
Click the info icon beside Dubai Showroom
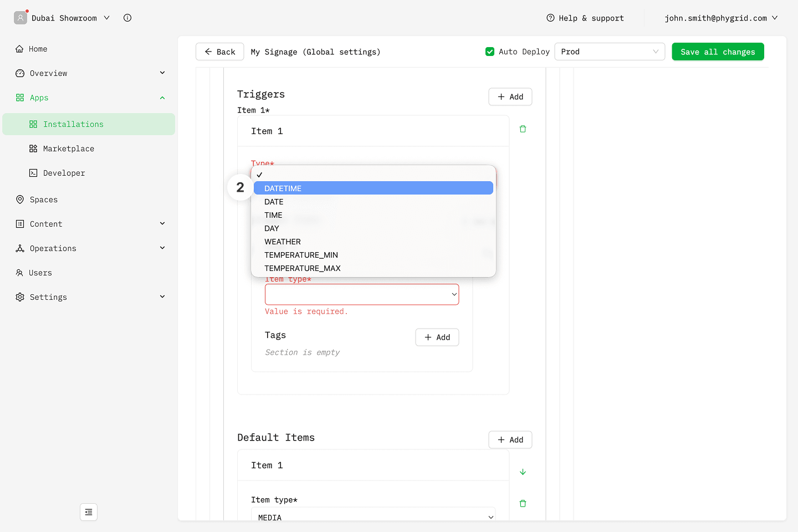tap(127, 18)
